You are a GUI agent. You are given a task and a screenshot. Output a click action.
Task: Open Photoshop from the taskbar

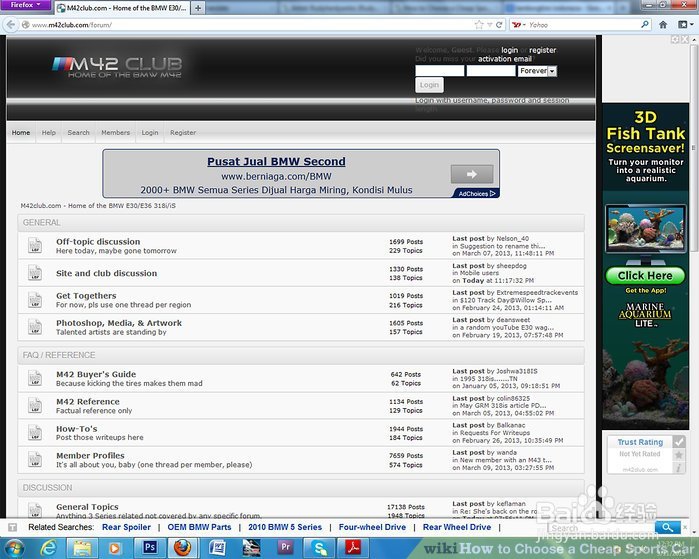(150, 547)
